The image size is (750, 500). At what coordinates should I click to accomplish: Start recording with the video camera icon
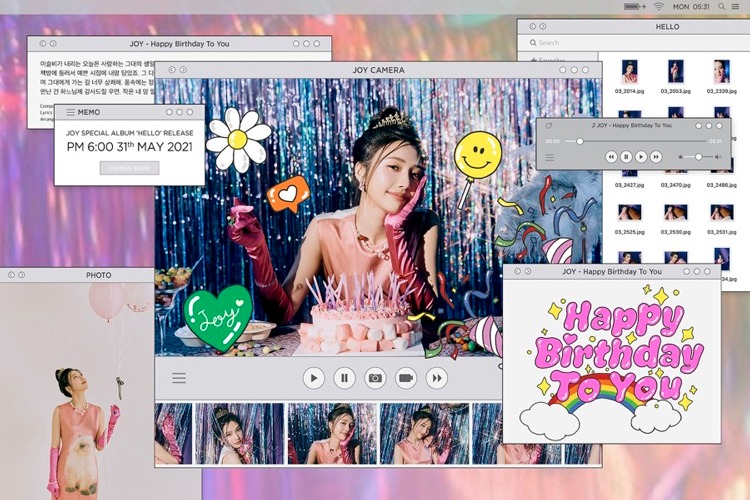tap(406, 378)
